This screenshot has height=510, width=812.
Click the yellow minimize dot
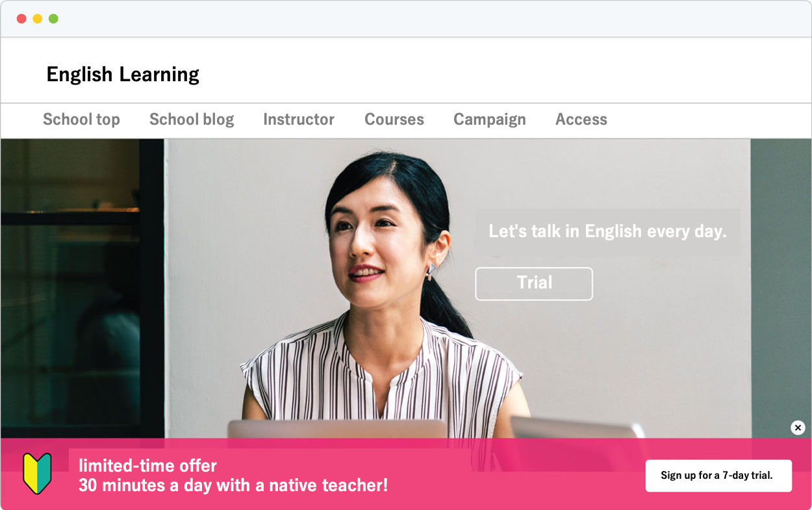(x=38, y=19)
